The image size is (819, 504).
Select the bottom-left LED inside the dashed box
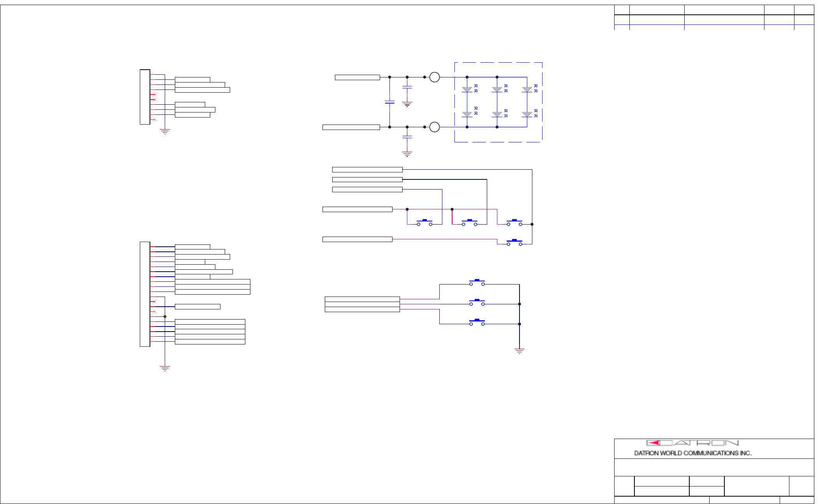click(467, 114)
